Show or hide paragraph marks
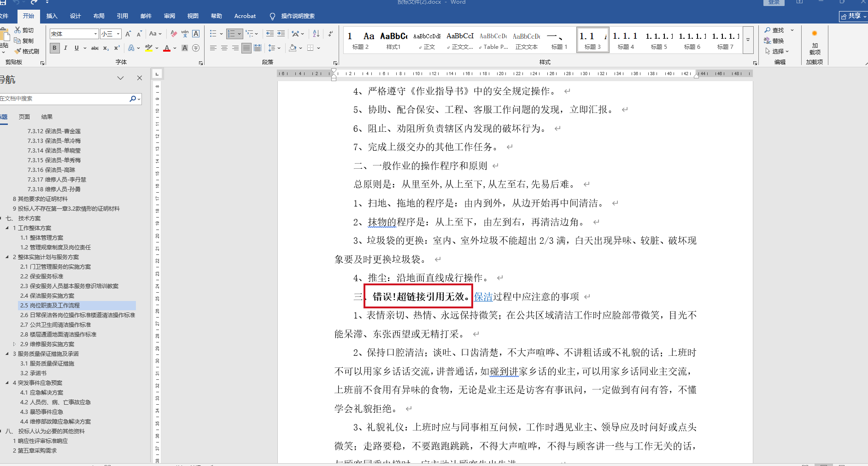The width and height of the screenshot is (868, 466). pos(330,34)
